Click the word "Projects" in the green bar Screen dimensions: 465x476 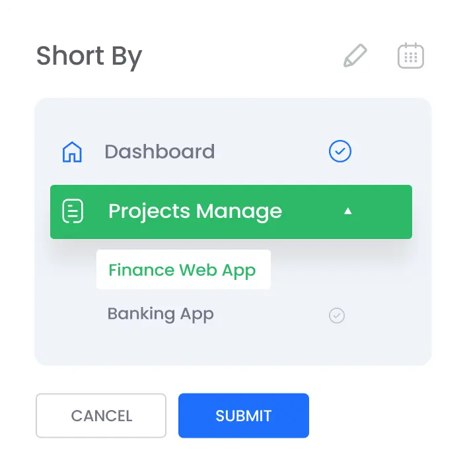pyautogui.click(x=149, y=211)
